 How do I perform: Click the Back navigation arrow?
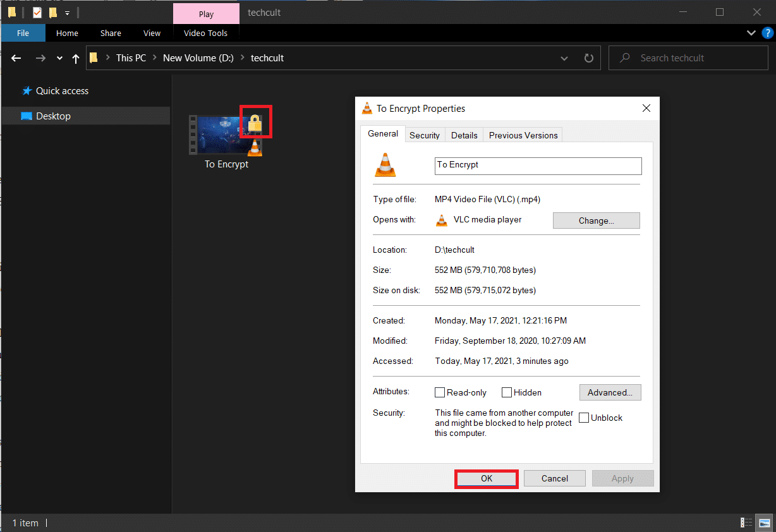coord(16,58)
